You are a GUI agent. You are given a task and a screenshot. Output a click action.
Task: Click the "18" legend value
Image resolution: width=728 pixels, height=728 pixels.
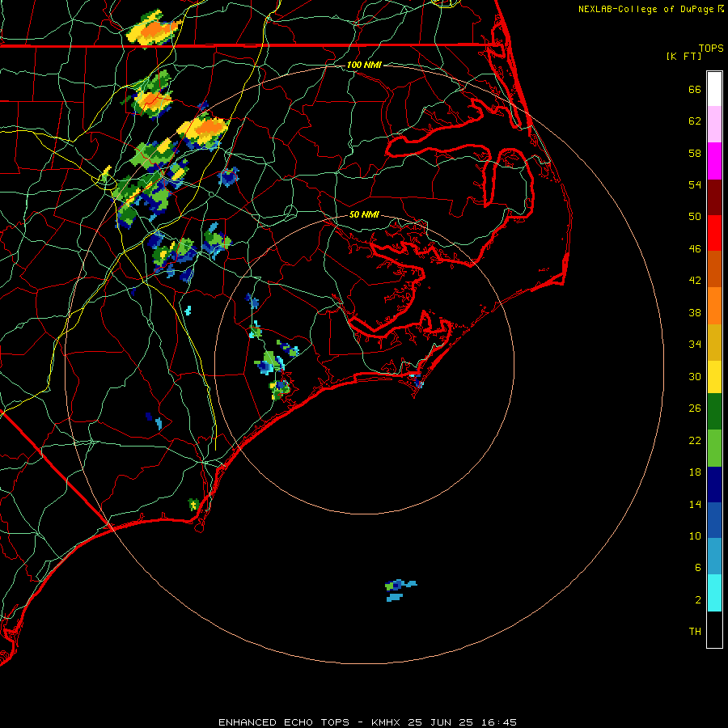click(x=695, y=472)
